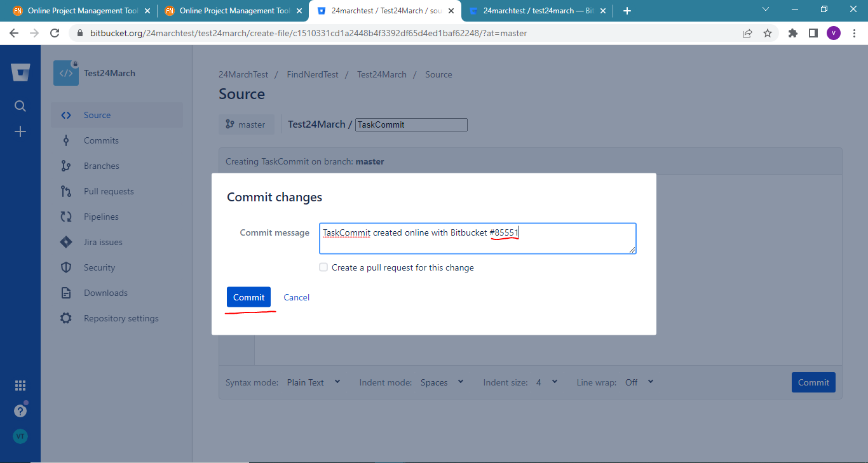The width and height of the screenshot is (868, 463).
Task: Open the app switcher grid icon
Action: click(20, 386)
